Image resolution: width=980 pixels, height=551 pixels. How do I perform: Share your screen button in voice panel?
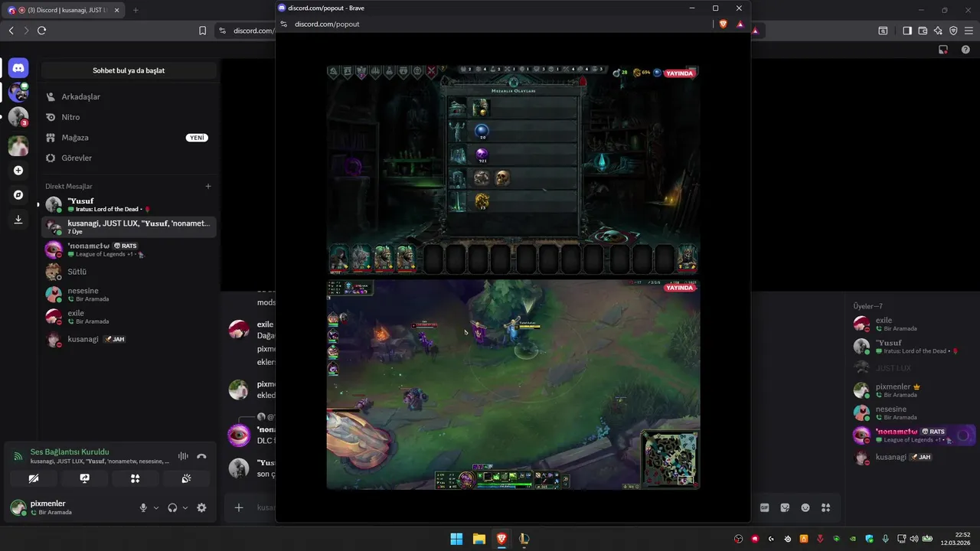[x=84, y=478]
